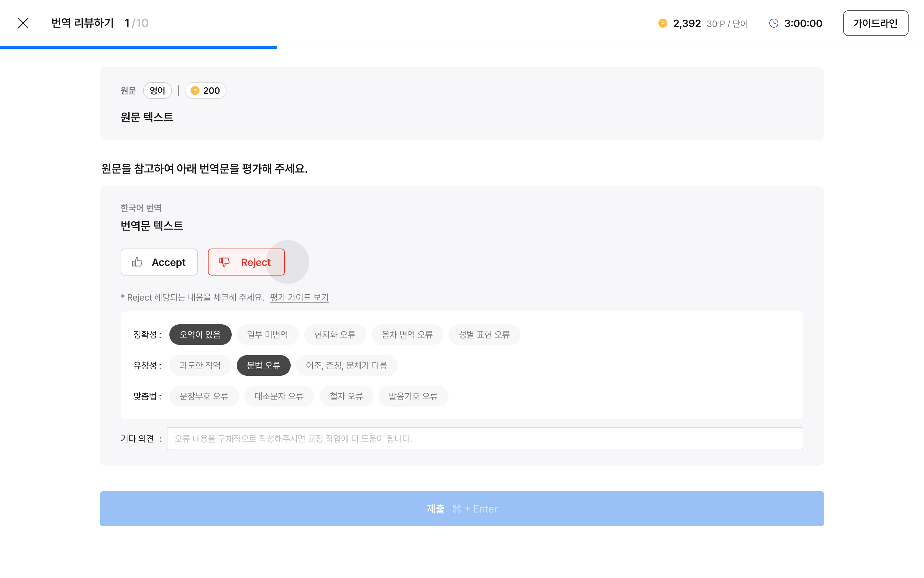The height and width of the screenshot is (578, 924).
Task: Select the 현지화 오류 tag
Action: [x=335, y=335]
